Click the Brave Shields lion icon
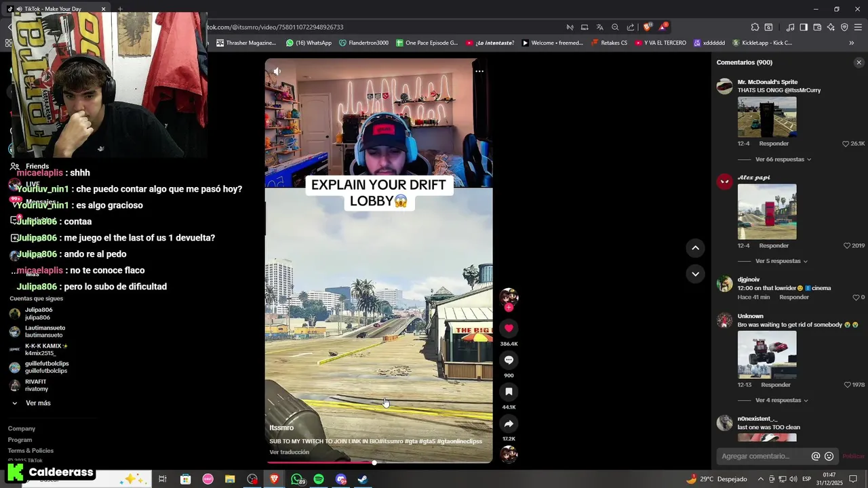Image resolution: width=868 pixels, height=488 pixels. pos(648,27)
